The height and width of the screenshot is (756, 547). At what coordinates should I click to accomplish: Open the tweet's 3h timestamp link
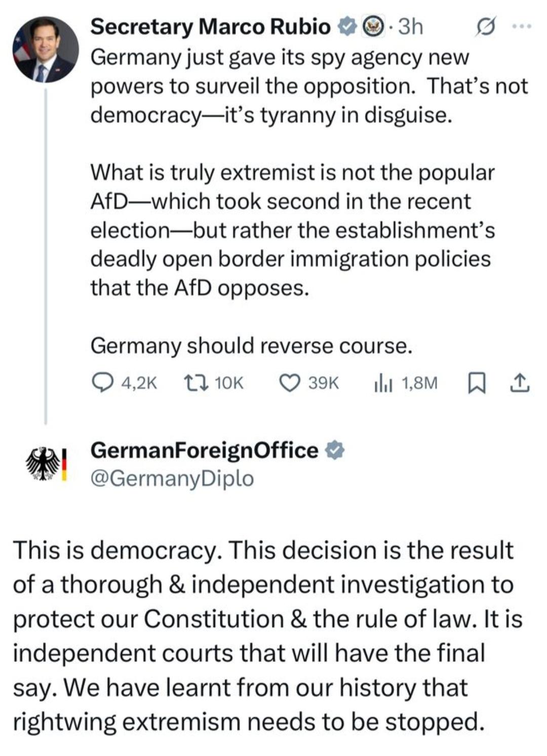coord(410,27)
